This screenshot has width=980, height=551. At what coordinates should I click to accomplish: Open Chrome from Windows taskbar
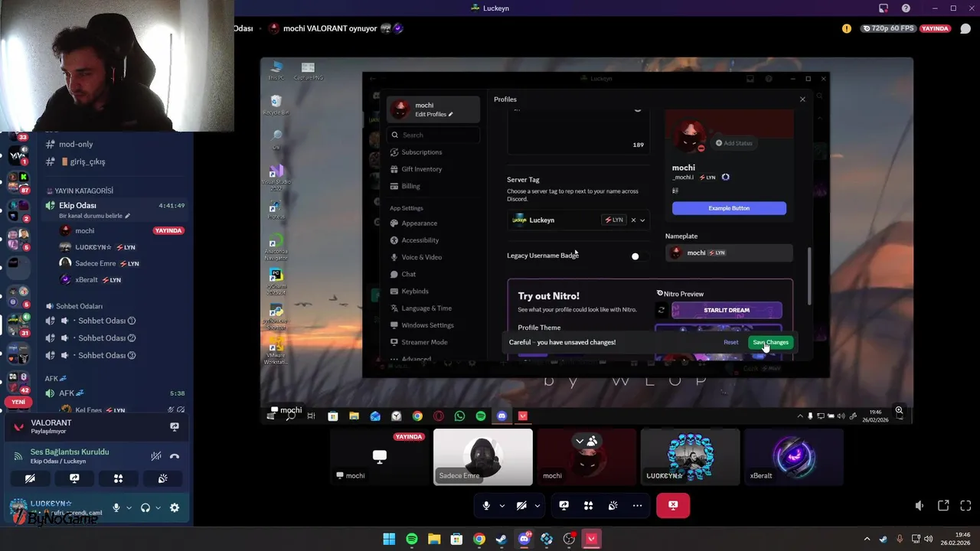(x=479, y=539)
